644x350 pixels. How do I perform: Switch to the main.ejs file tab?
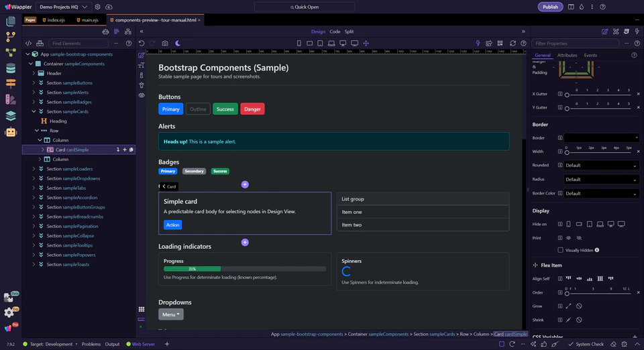pyautogui.click(x=87, y=19)
